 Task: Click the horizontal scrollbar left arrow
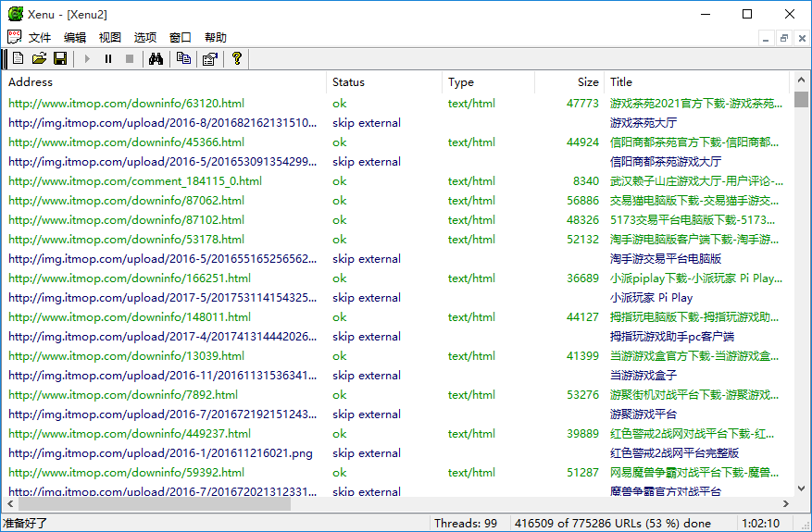pyautogui.click(x=10, y=503)
